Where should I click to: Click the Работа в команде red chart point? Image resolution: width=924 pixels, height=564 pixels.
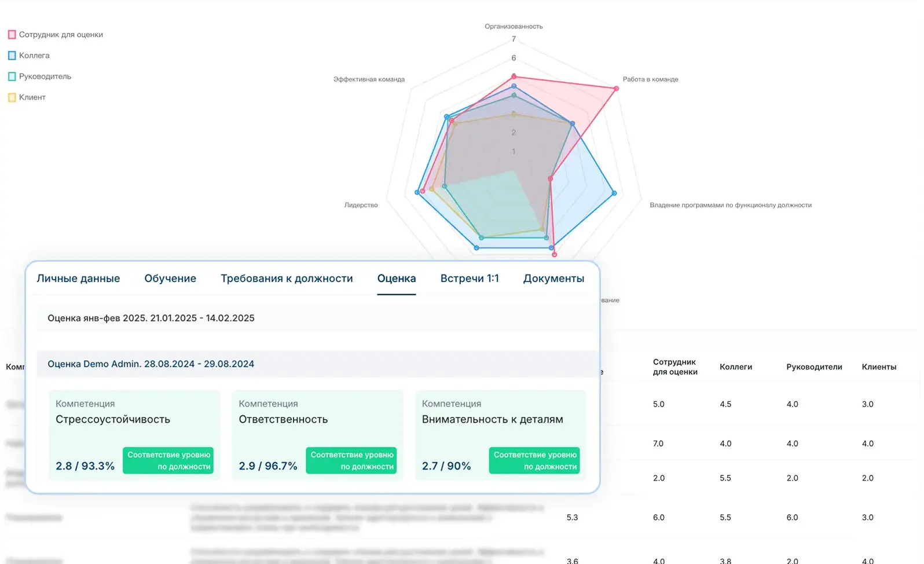(x=616, y=89)
